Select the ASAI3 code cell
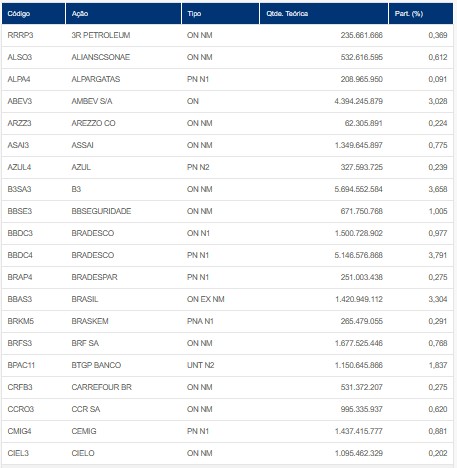This screenshot has height=468, width=457. pos(18,145)
